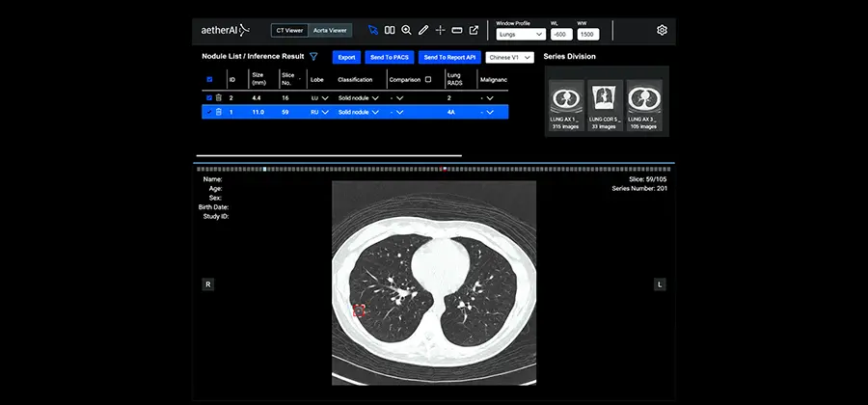Image resolution: width=868 pixels, height=405 pixels.
Task: Click the Lung RADS column header
Action: click(454, 79)
